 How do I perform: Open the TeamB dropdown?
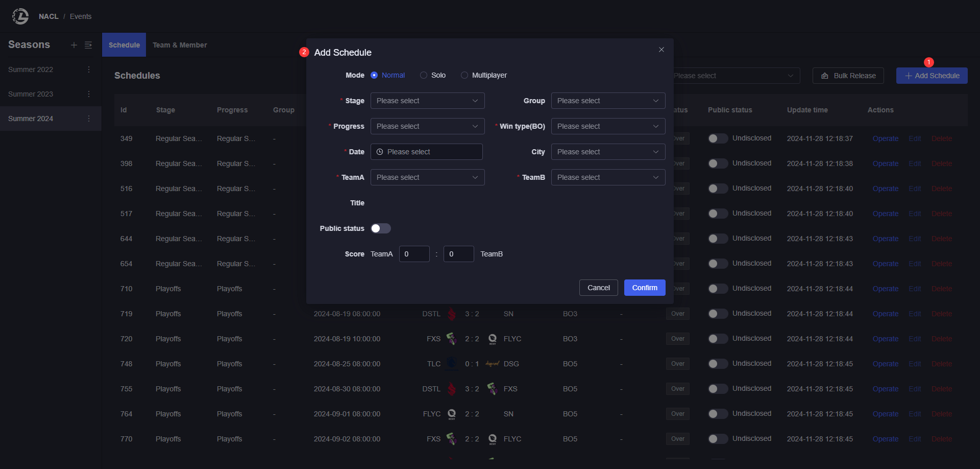[x=608, y=177]
